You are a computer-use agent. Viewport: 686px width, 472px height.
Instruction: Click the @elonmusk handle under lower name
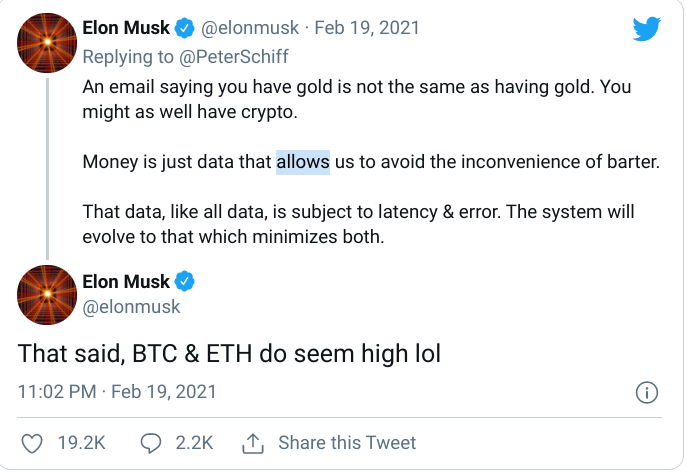coord(131,307)
